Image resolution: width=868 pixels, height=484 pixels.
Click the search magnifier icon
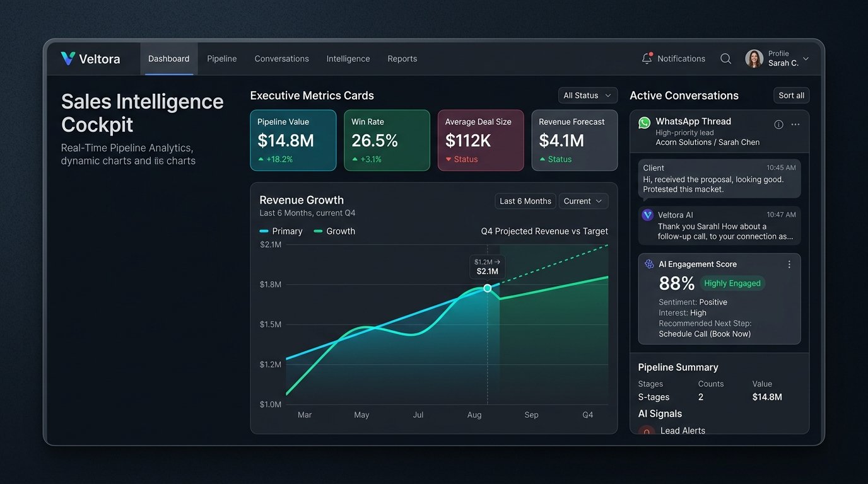pyautogui.click(x=726, y=59)
